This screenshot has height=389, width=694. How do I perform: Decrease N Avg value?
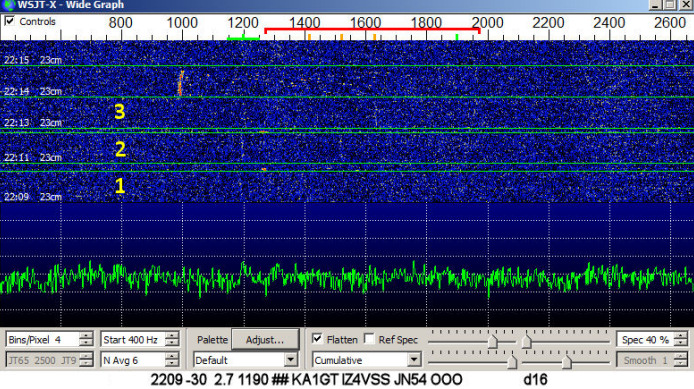point(172,363)
